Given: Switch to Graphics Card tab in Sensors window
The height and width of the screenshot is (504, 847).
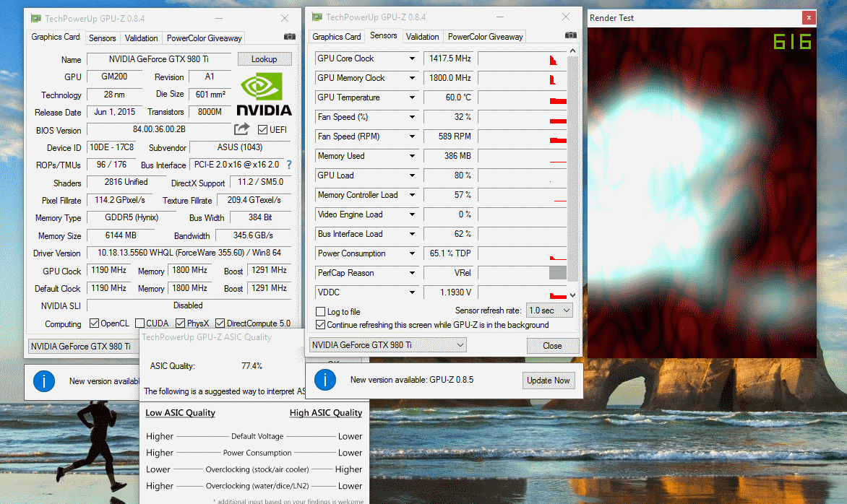Looking at the screenshot, I should tap(337, 36).
